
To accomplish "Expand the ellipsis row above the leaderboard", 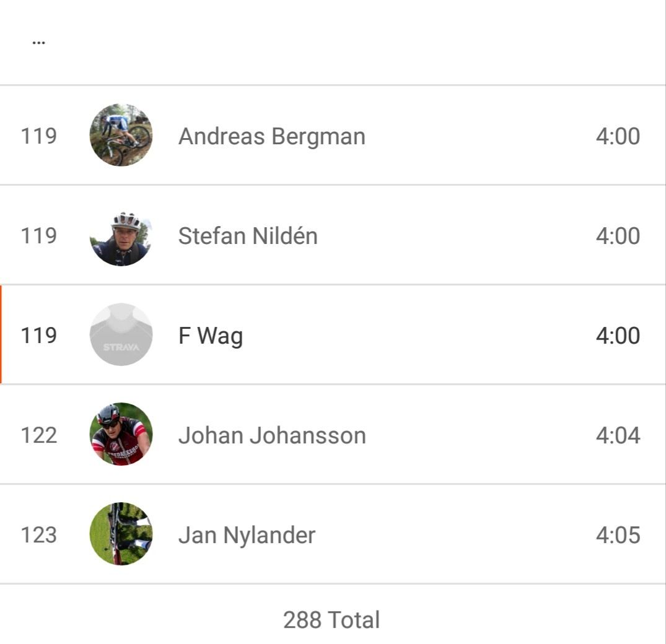I will pyautogui.click(x=38, y=42).
